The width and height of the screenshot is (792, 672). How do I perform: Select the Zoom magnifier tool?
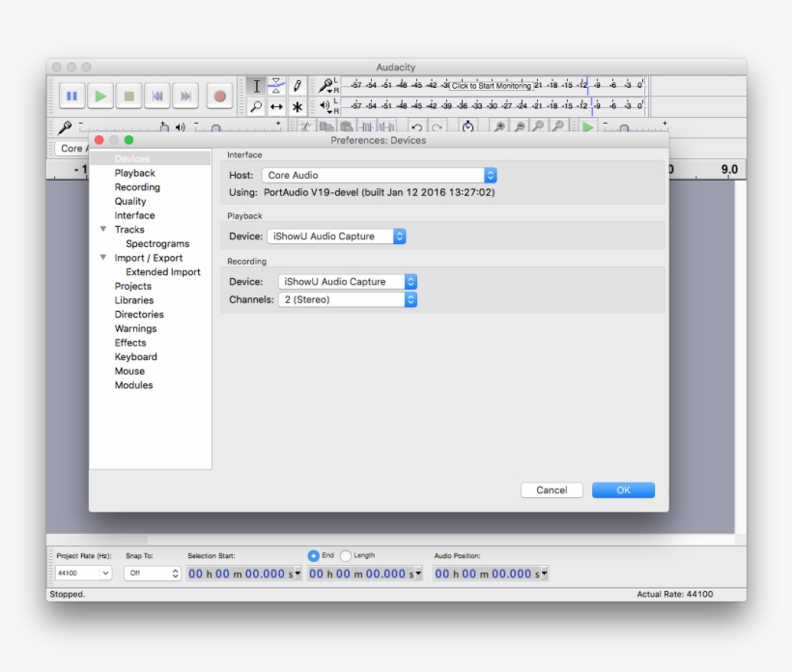pyautogui.click(x=256, y=106)
